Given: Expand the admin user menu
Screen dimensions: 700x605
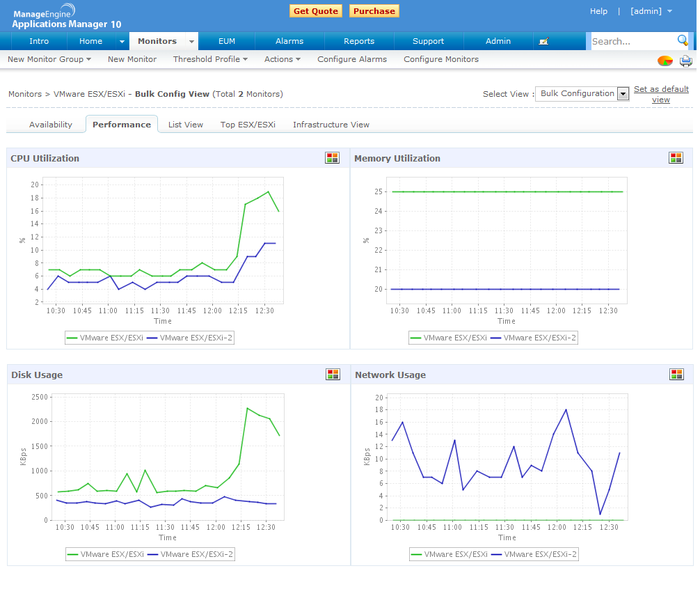Looking at the screenshot, I should [x=651, y=11].
